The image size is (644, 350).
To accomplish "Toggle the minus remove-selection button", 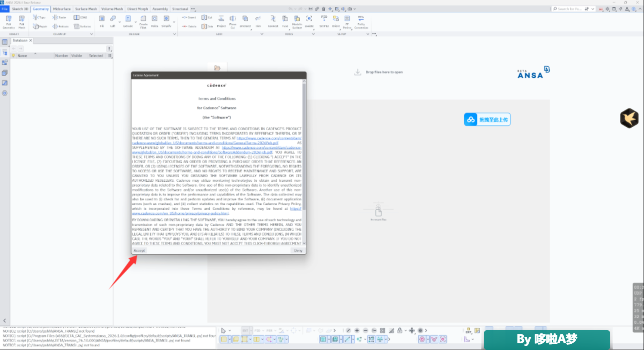I will [366, 330].
